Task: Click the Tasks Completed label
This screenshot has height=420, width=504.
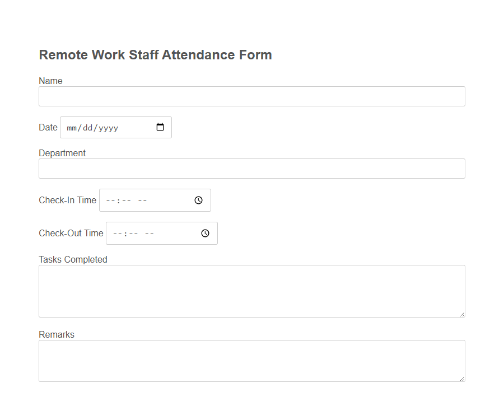Action: click(x=73, y=259)
